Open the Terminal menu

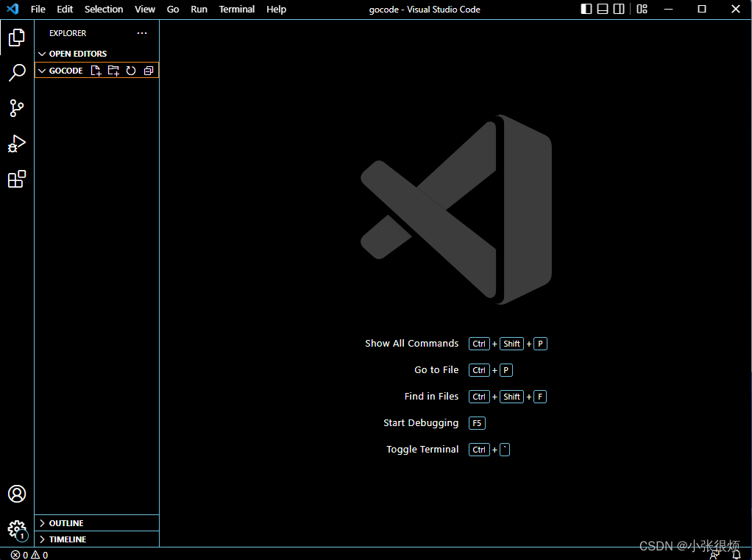point(236,9)
